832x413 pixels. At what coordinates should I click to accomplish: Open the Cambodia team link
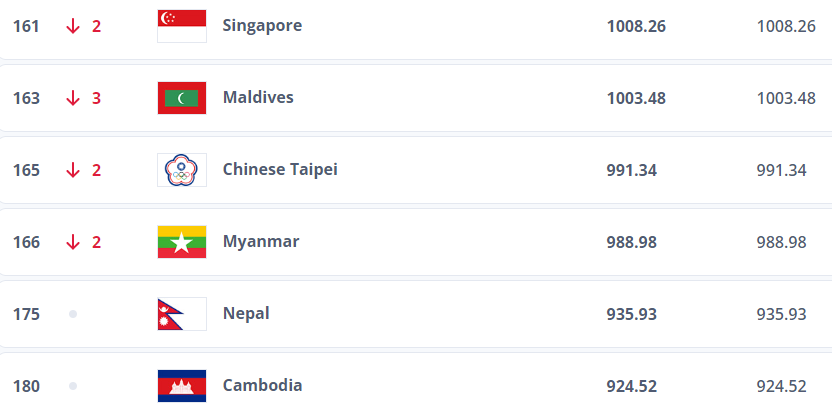pos(262,385)
